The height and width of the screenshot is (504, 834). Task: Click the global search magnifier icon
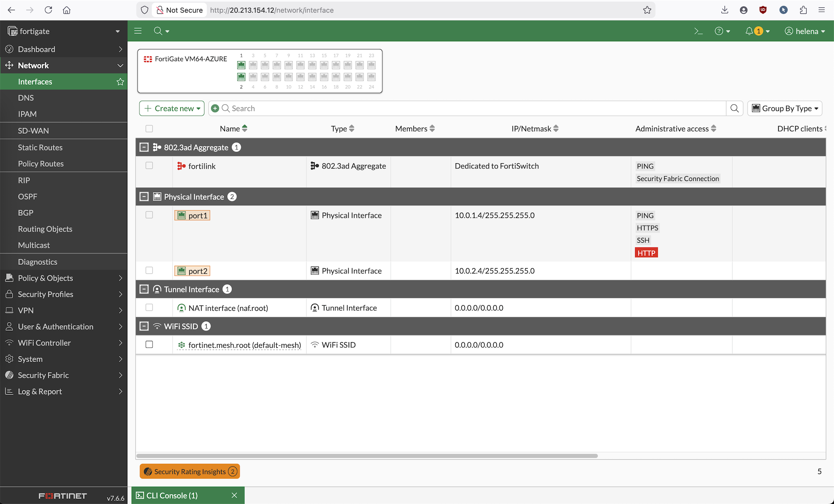pyautogui.click(x=158, y=31)
